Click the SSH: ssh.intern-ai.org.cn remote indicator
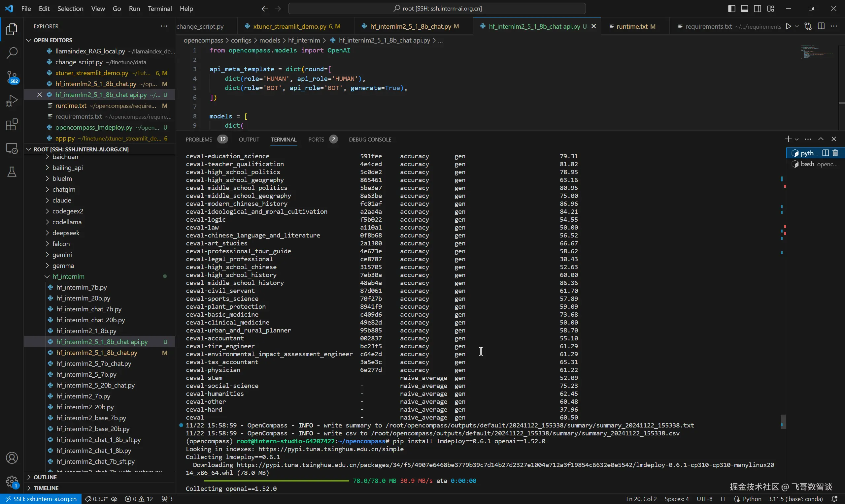Viewport: 845px width, 504px height. [41, 499]
